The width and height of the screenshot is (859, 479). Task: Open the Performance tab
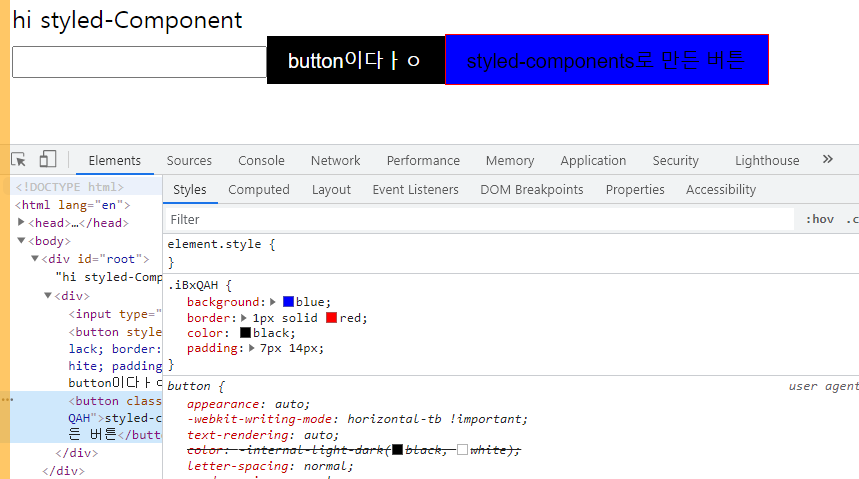(423, 161)
